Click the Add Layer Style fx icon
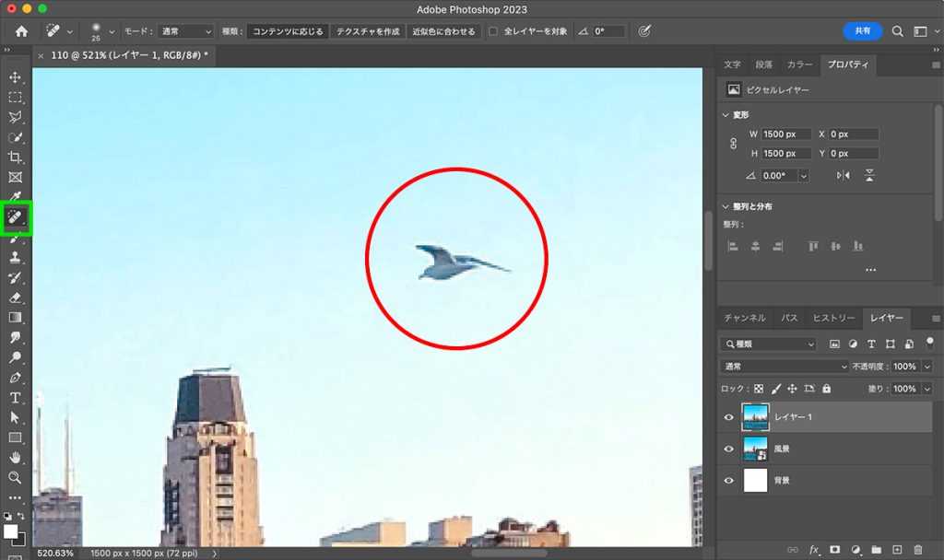 (x=814, y=550)
